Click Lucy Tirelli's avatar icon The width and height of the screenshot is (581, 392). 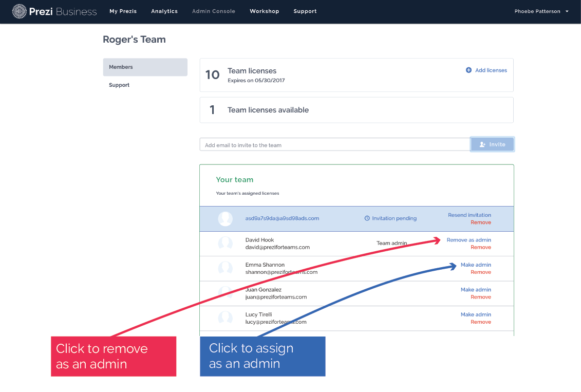(x=225, y=318)
